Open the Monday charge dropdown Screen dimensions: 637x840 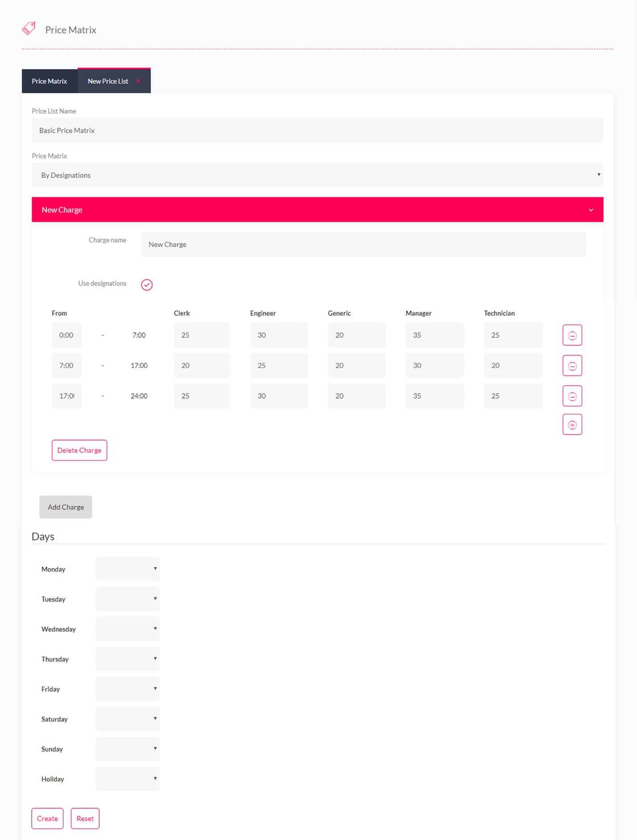[x=127, y=569]
